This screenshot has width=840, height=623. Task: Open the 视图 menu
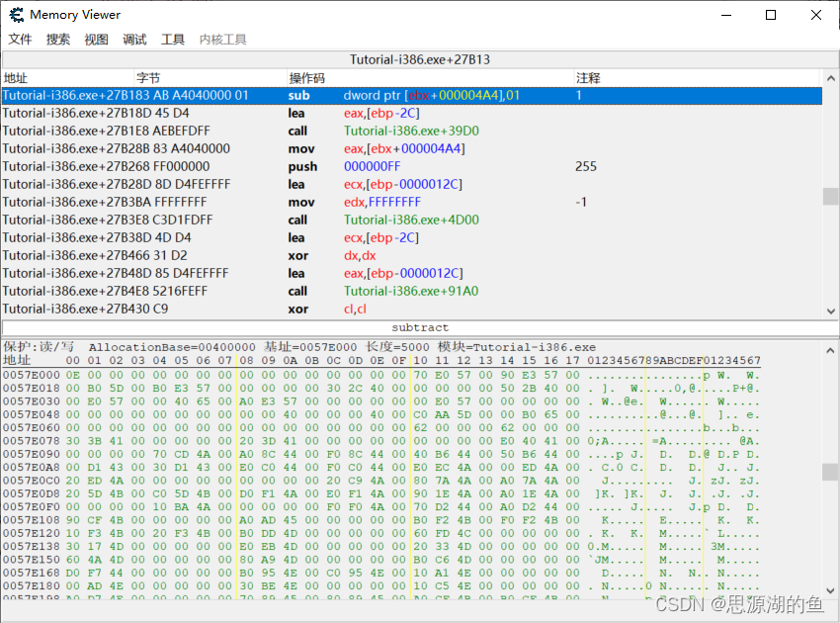pyautogui.click(x=97, y=40)
